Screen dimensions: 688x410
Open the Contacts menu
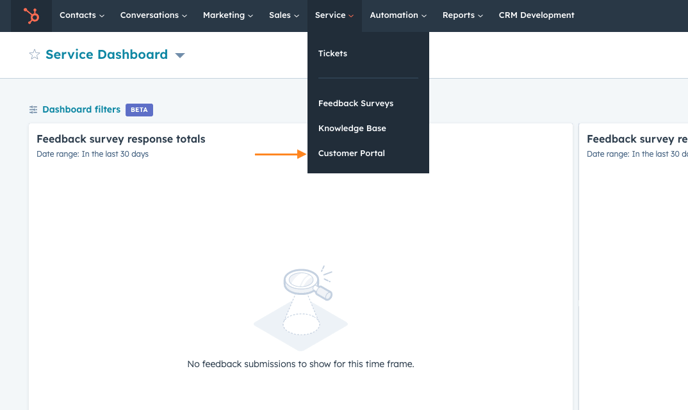[x=82, y=15]
